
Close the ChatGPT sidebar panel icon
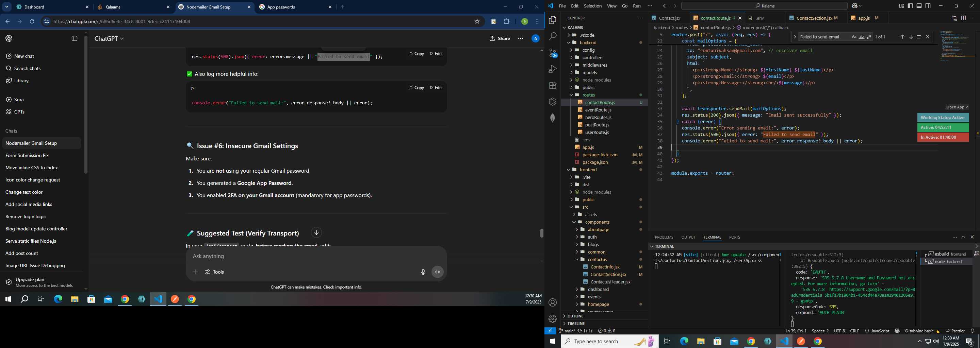point(75,38)
